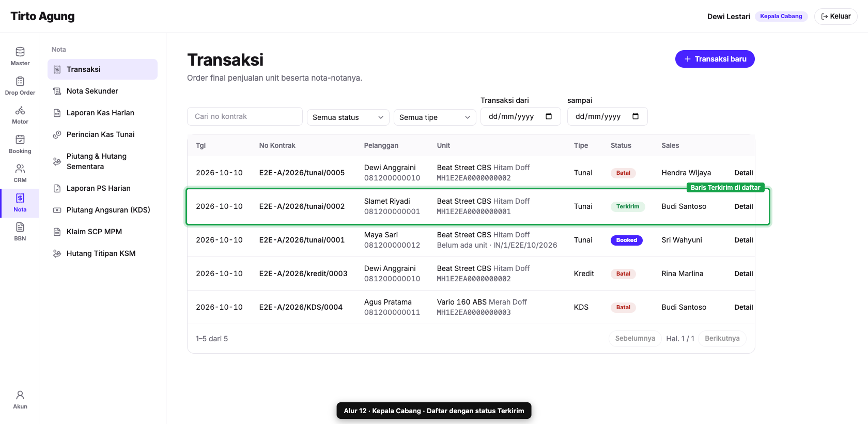Open the Laporan PS Harian menu
The height and width of the screenshot is (424, 868).
coord(102,188)
